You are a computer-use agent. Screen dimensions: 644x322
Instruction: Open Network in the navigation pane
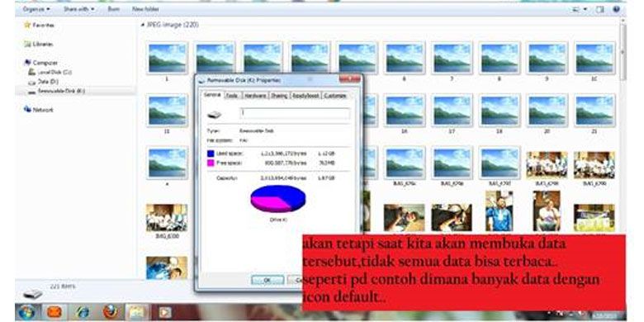point(43,110)
